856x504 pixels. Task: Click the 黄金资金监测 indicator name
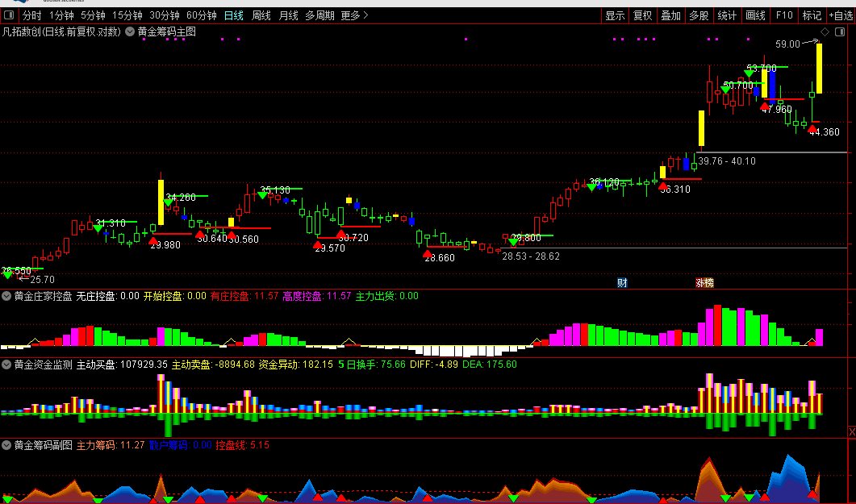pos(43,364)
